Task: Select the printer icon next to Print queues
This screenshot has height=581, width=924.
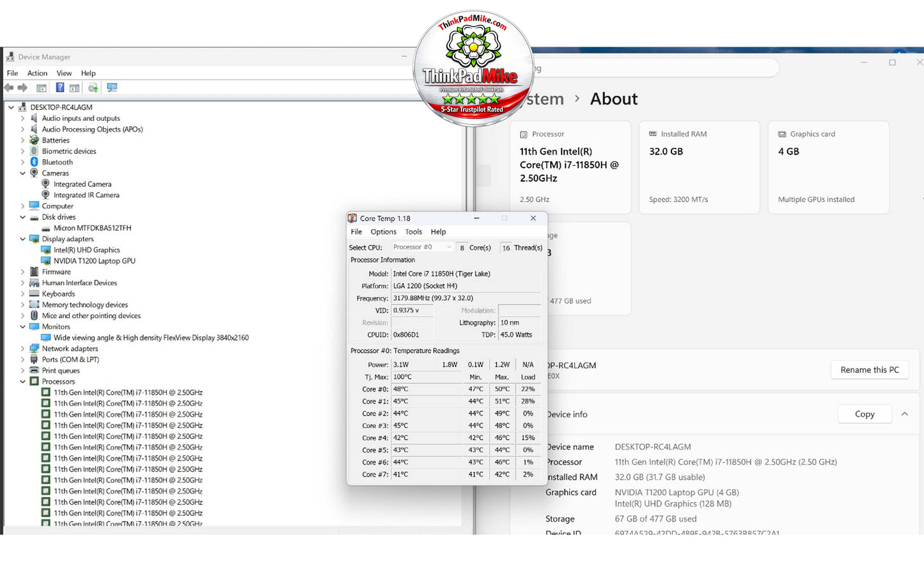Action: 34,370
